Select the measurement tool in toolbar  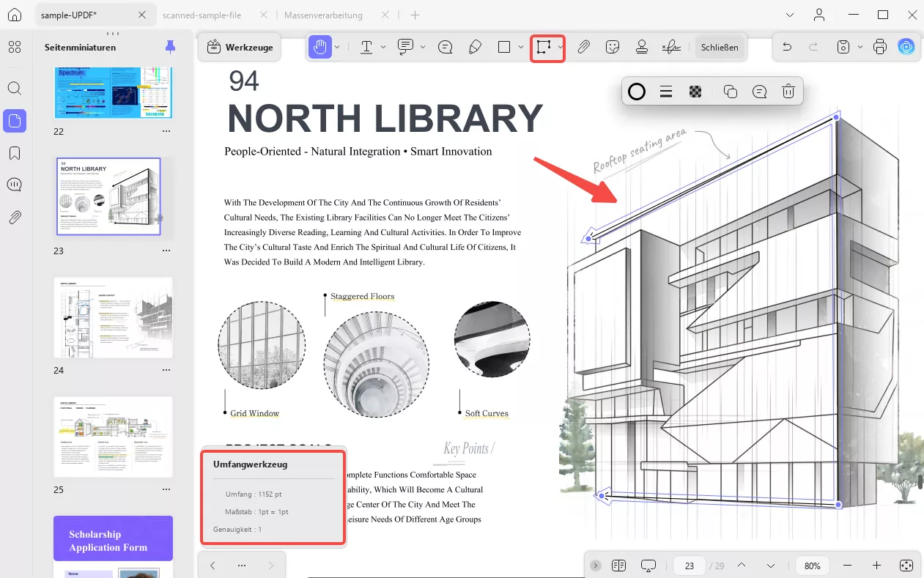pos(542,47)
